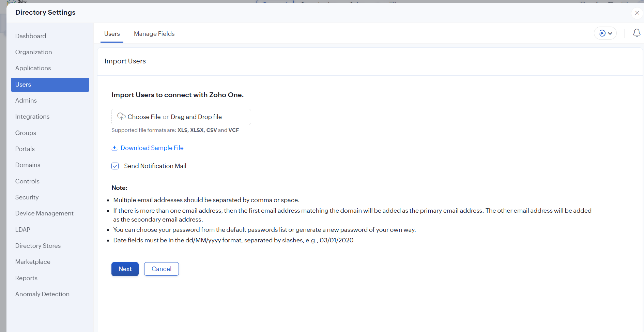Go to Directory Stores
Screen dimensions: 644x332
click(x=38, y=246)
